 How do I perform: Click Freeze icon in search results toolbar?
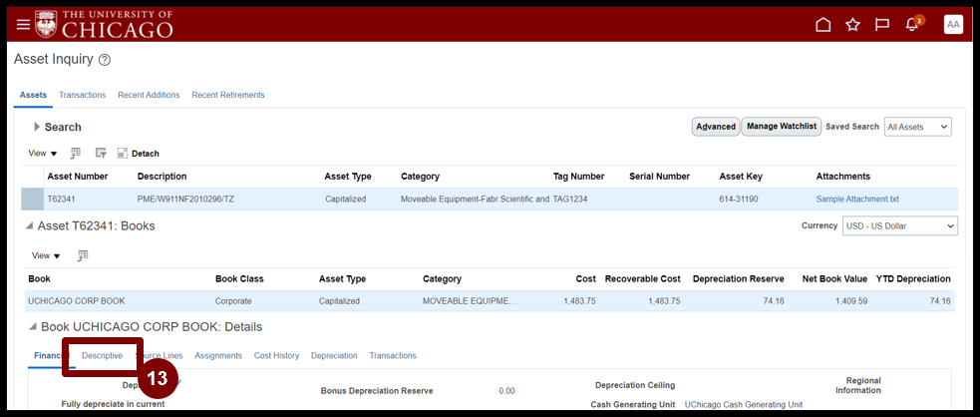pos(75,154)
